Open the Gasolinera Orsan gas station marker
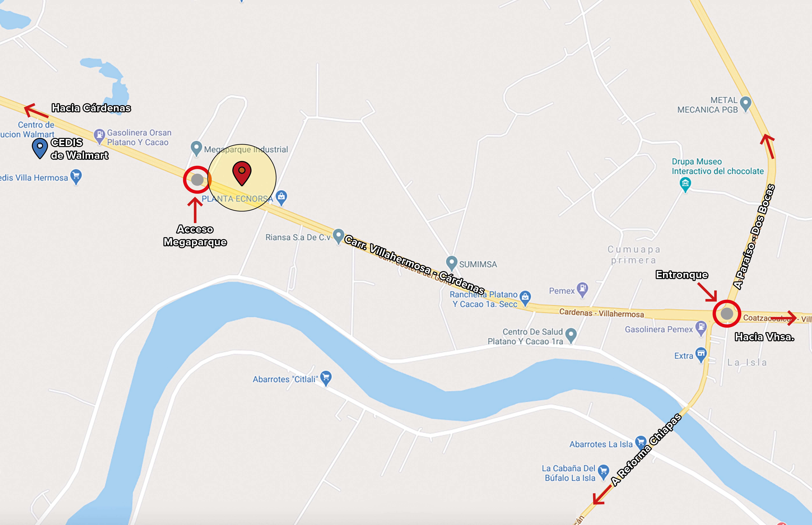Image resolution: width=812 pixels, height=525 pixels. 99,136
